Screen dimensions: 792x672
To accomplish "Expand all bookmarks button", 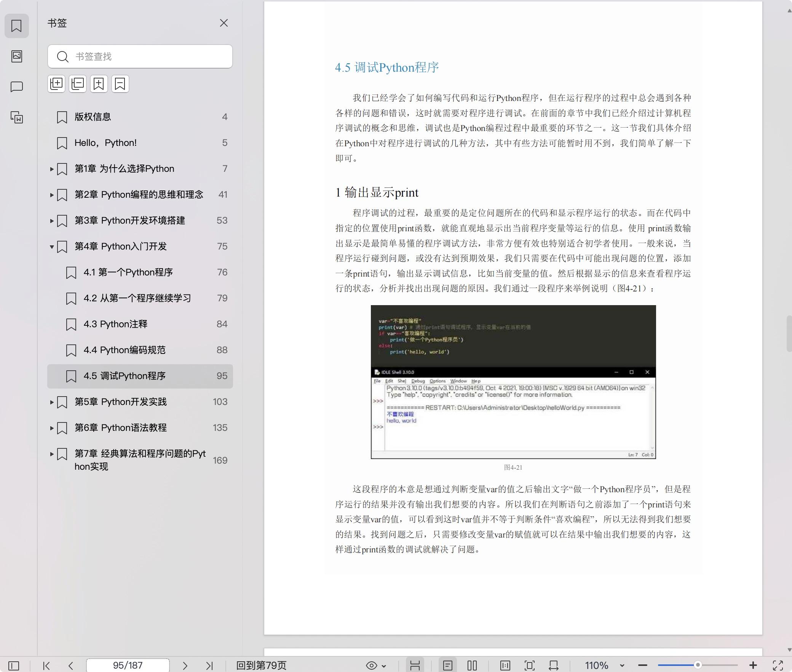I will (56, 84).
